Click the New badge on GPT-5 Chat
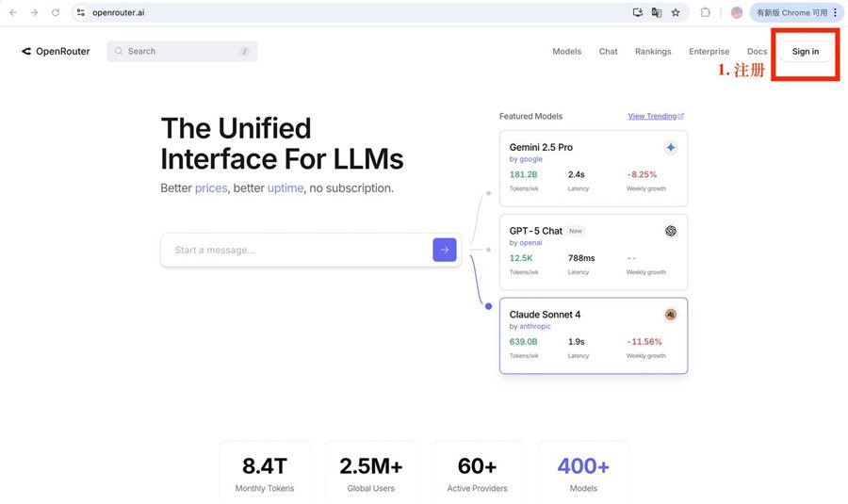 pyautogui.click(x=576, y=231)
